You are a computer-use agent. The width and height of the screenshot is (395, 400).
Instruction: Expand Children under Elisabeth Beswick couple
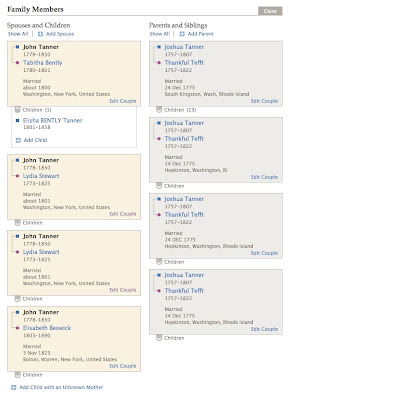(18, 375)
